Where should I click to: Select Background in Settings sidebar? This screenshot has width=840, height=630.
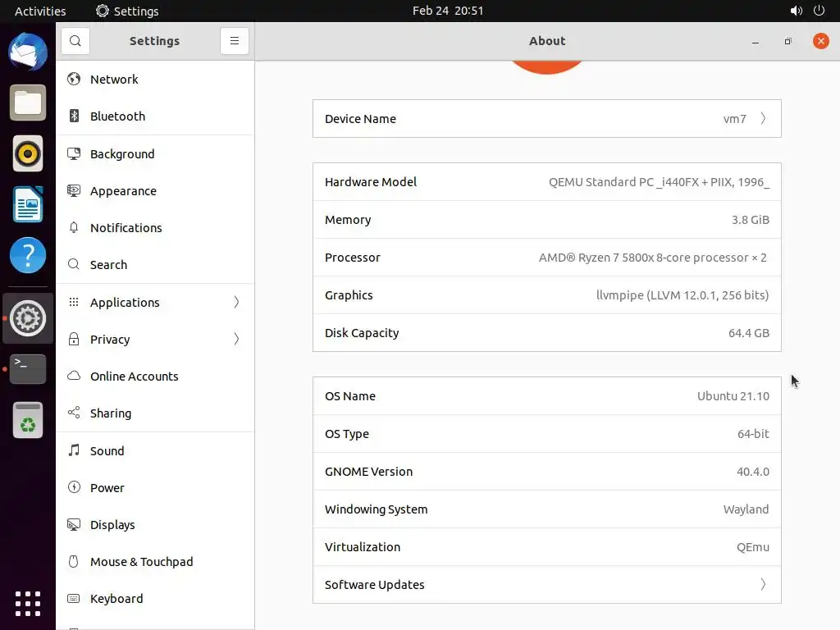coord(155,153)
